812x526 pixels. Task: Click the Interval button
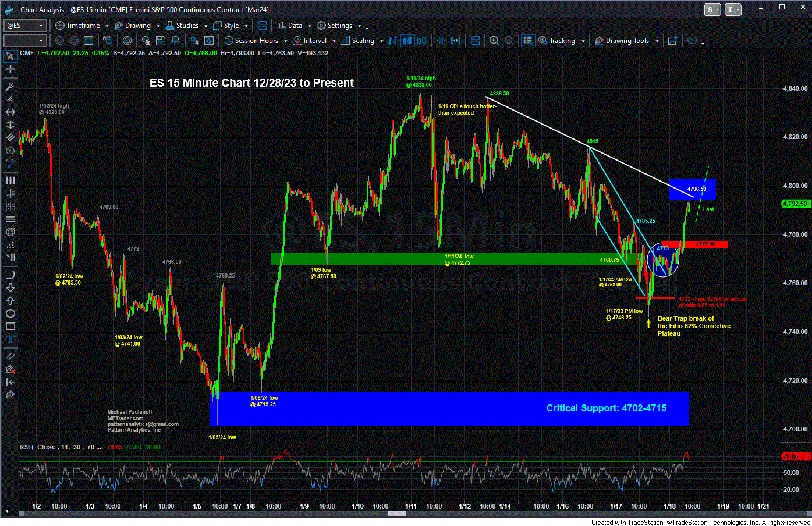(x=310, y=41)
